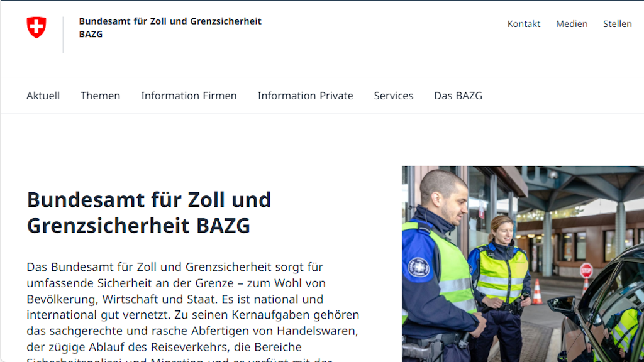Screen dimensions: 644x362
Task: Click the Swiss coat of arms logo
Action: pyautogui.click(x=36, y=27)
